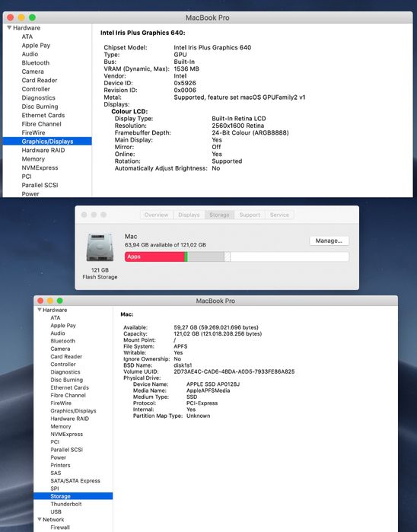Select Card Reader in the top window sidebar
The image size is (417, 532).
pos(40,81)
